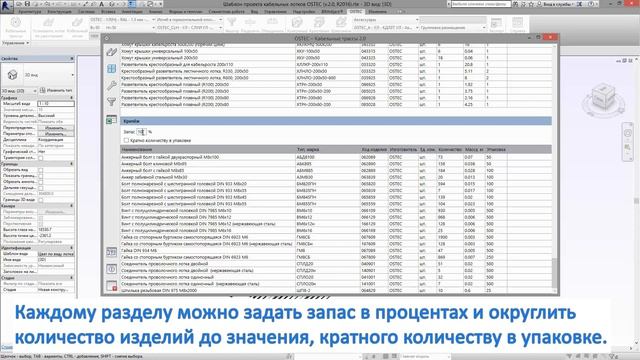This screenshot has height=360, width=640.
Task: Open the Системы ribbon tab
Action: [87, 11]
